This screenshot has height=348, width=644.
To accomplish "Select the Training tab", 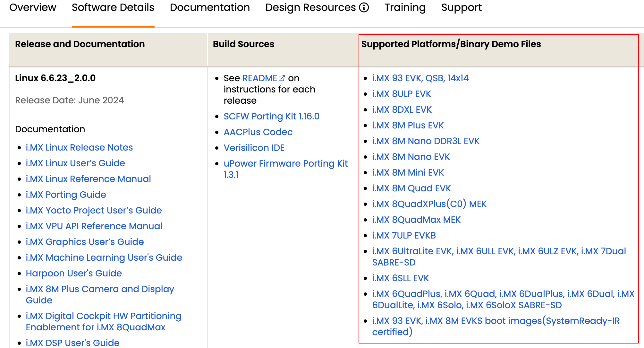I will (405, 7).
